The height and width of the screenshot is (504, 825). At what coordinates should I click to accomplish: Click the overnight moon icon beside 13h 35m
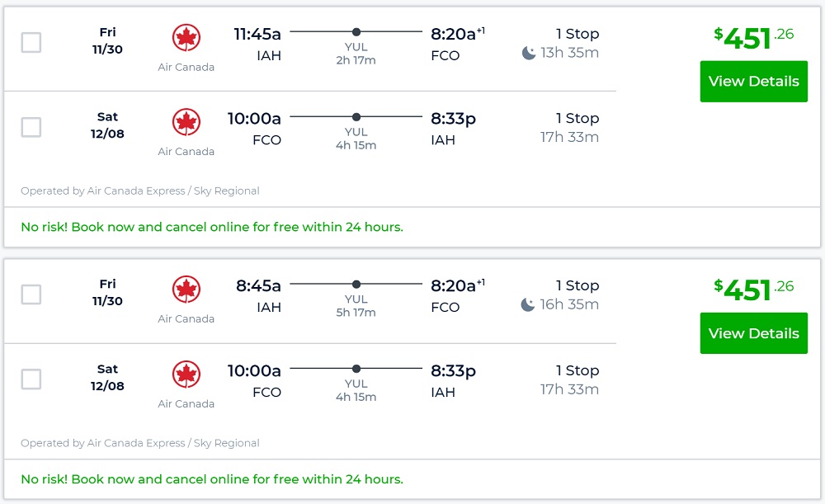529,53
